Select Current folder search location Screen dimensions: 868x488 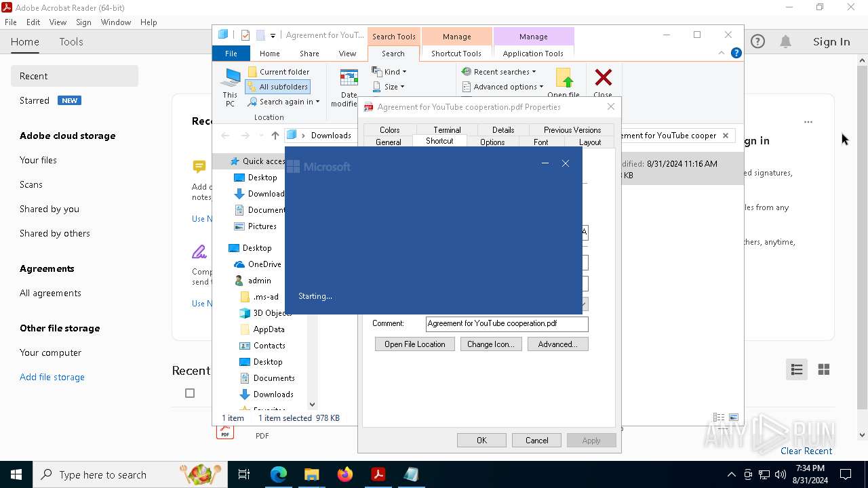click(279, 72)
